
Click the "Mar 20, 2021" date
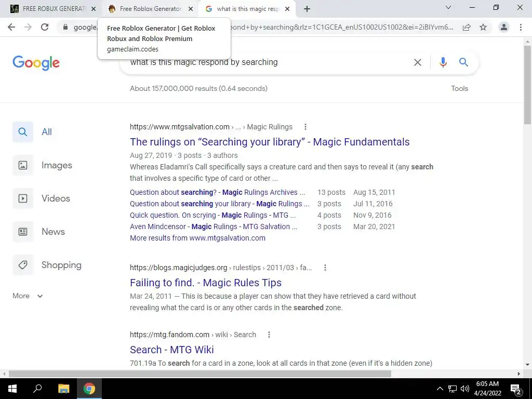[x=374, y=227]
